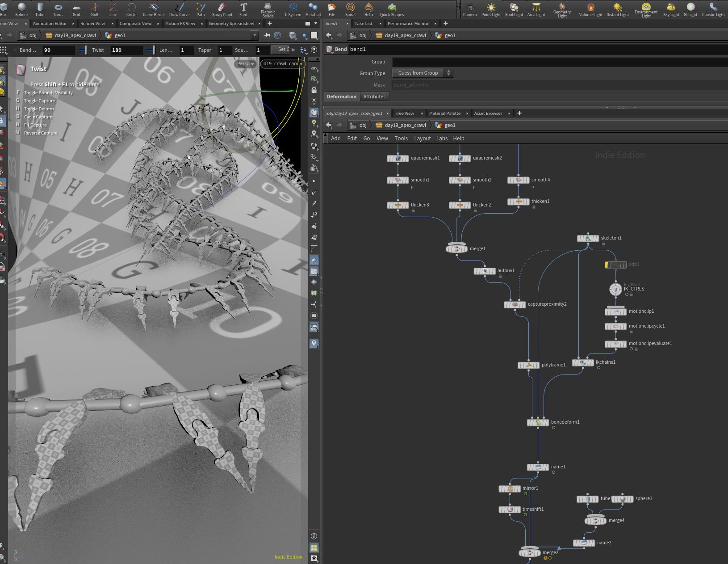Select the Tube shelf tool
The image size is (728, 564).
(40, 9)
